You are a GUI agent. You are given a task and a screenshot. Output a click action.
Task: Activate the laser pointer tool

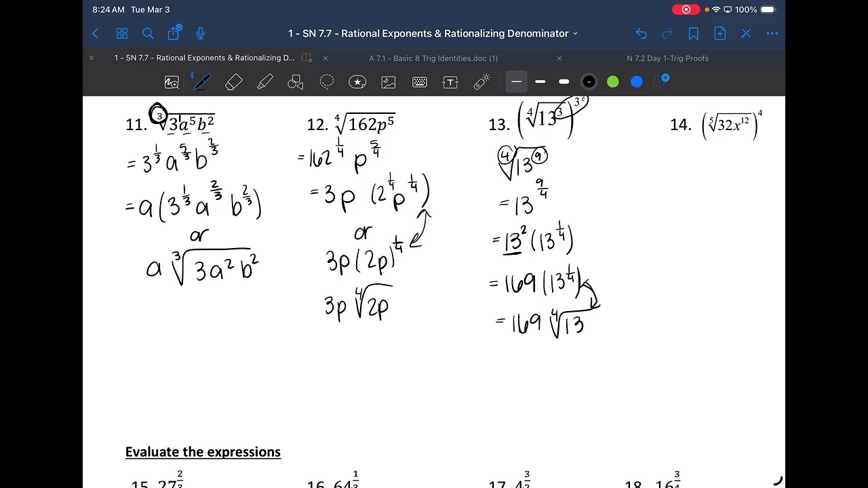point(481,82)
